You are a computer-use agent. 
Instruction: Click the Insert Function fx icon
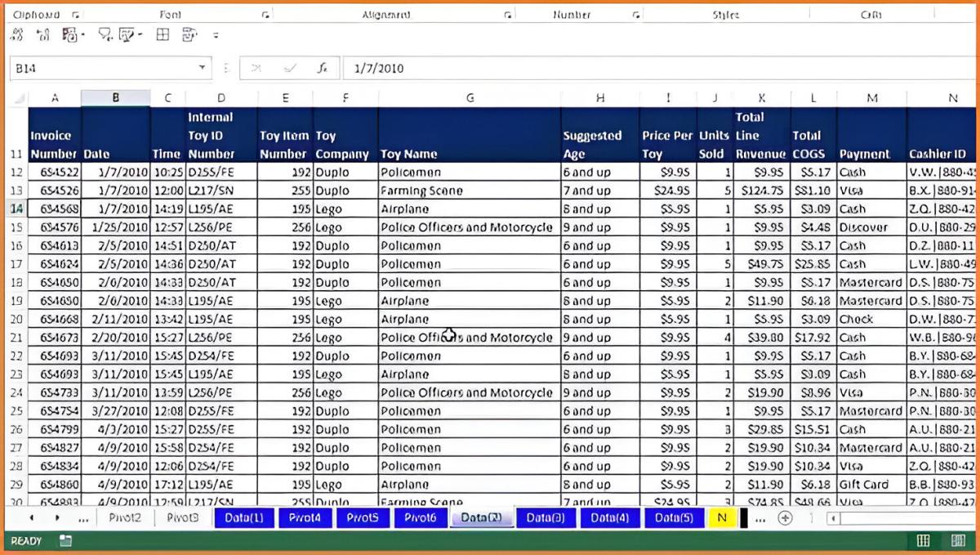point(323,69)
